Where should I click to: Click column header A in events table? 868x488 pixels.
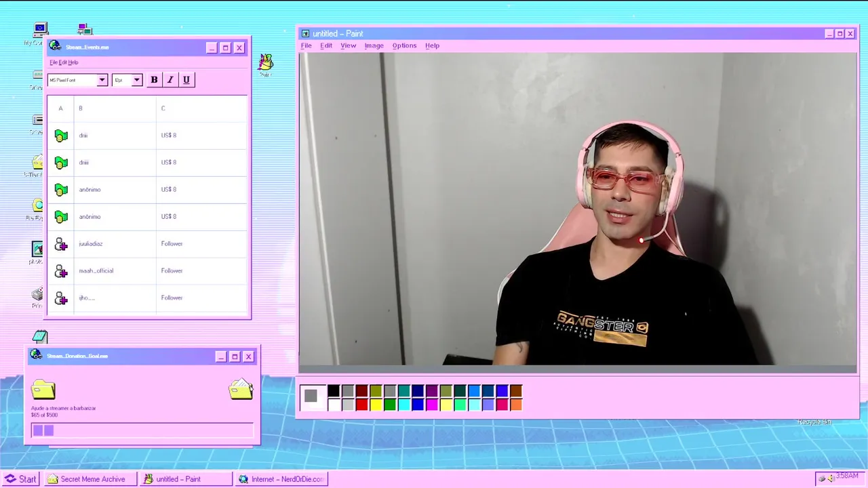60,108
